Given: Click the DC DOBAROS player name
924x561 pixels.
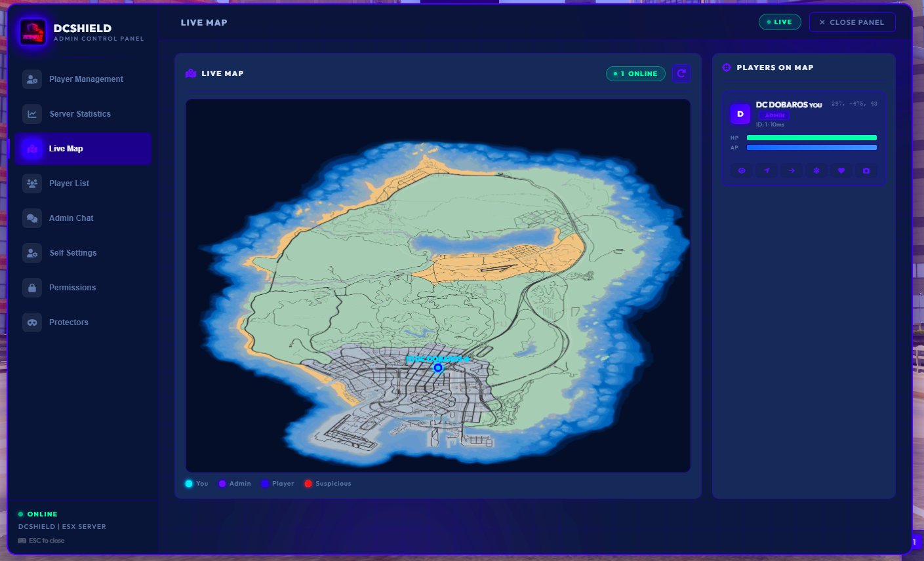Looking at the screenshot, I should [782, 105].
